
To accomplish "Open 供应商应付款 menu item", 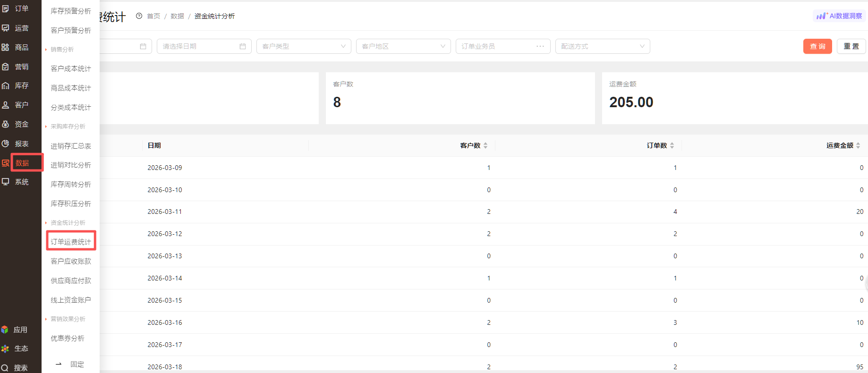I will coord(71,280).
